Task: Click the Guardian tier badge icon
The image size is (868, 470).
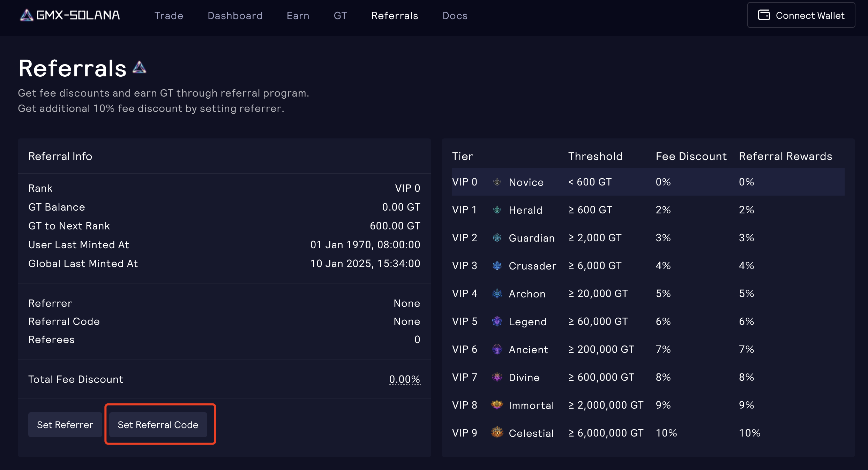Action: [x=497, y=238]
